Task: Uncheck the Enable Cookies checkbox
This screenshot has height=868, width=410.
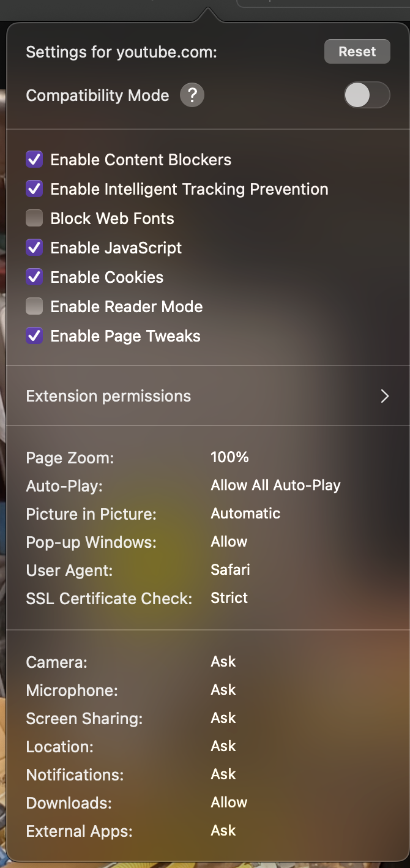Action: coord(34,277)
